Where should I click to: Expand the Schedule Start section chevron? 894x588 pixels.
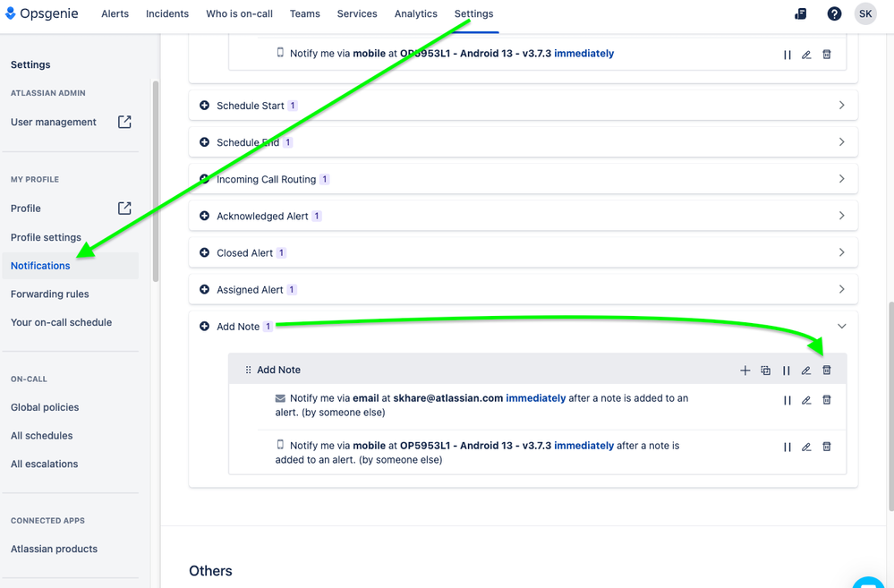click(841, 105)
